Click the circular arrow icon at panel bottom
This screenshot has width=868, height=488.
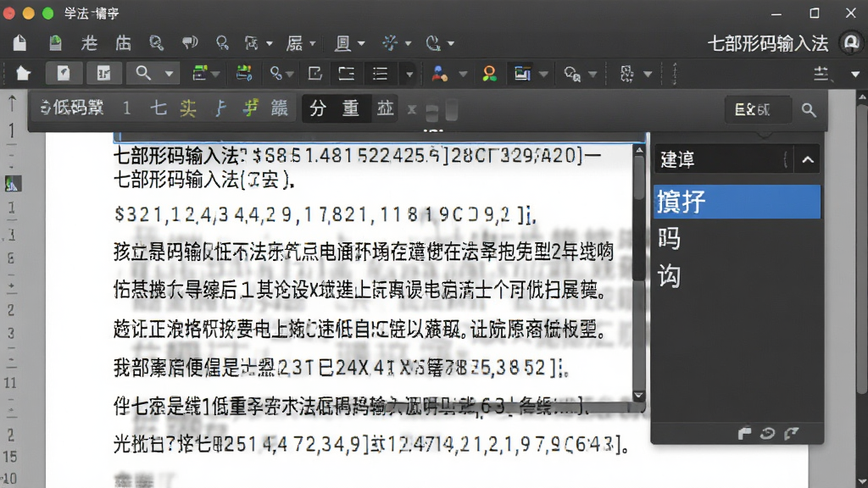(767, 433)
